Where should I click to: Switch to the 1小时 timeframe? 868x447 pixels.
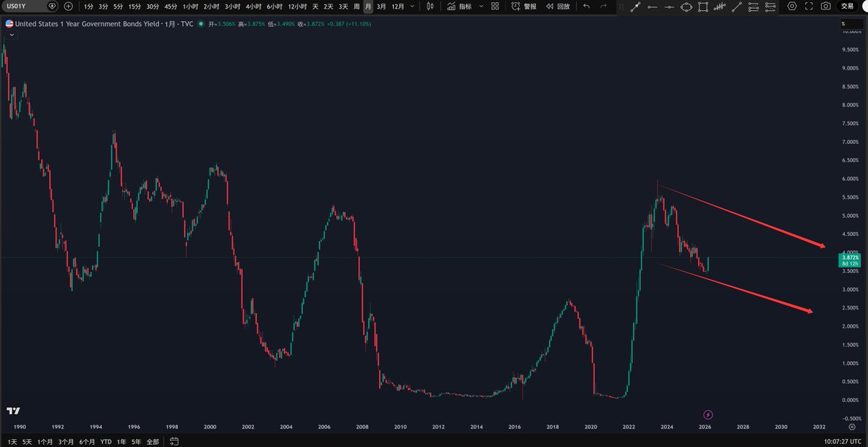click(x=190, y=6)
